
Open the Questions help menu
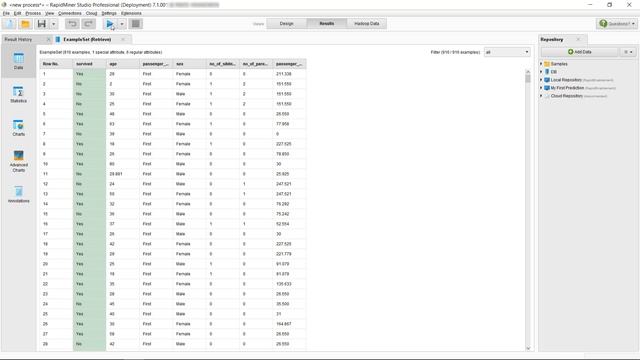617,24
